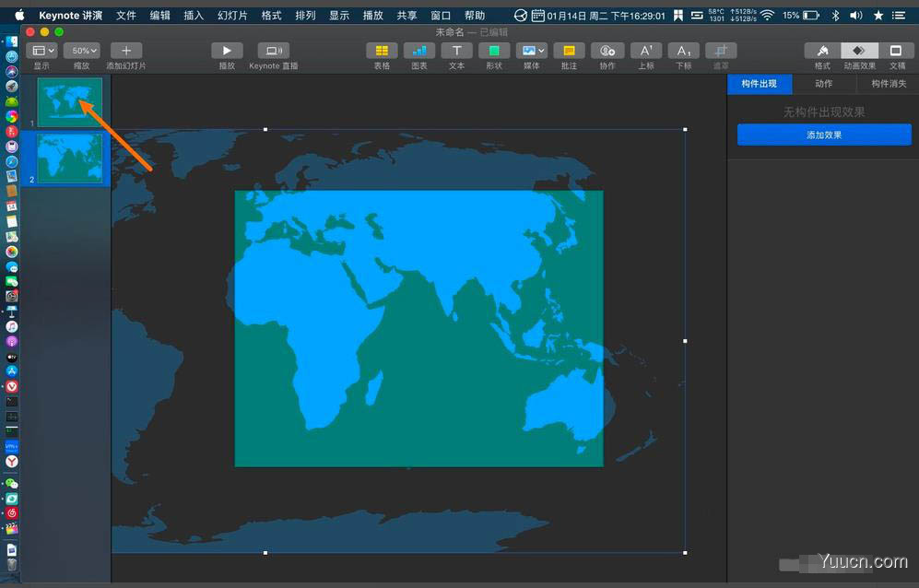The height and width of the screenshot is (588, 919).
Task: Toggle the 文稿 document inspector
Action: click(896, 51)
